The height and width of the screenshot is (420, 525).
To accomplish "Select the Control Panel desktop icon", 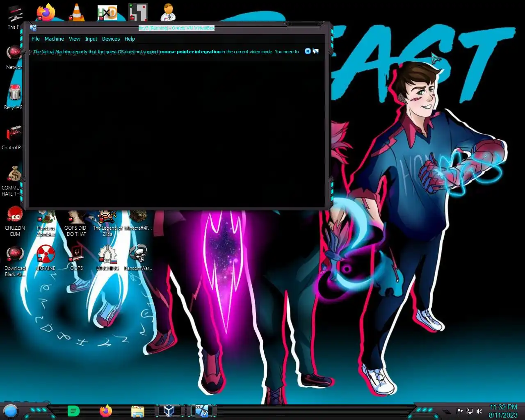I will (x=13, y=138).
